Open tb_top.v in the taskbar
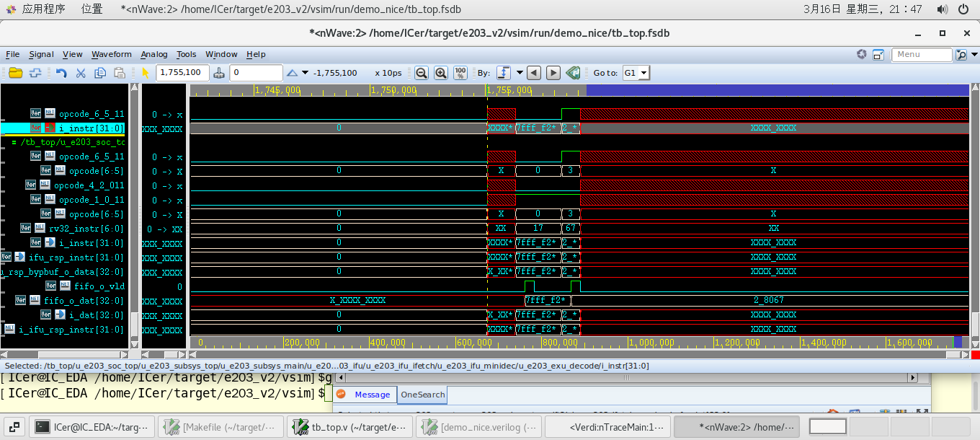 pos(349,427)
